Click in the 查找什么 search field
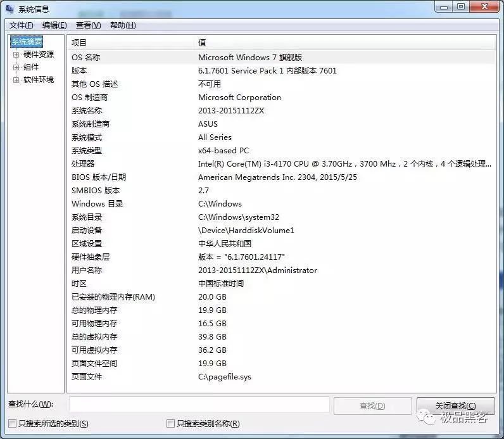The height and width of the screenshot is (439, 504). [199, 405]
